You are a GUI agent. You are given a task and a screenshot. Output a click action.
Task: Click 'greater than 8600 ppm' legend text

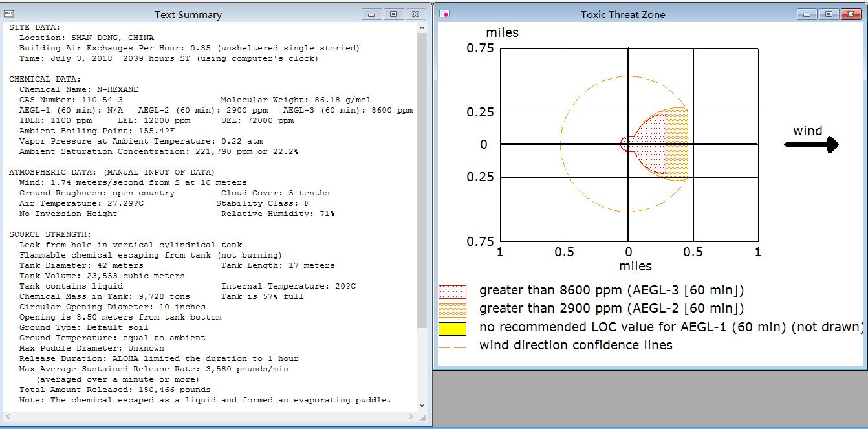coord(612,291)
